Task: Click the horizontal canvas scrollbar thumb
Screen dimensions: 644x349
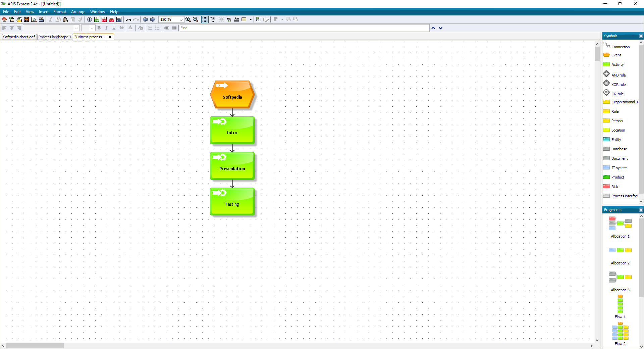Action: pos(35,346)
